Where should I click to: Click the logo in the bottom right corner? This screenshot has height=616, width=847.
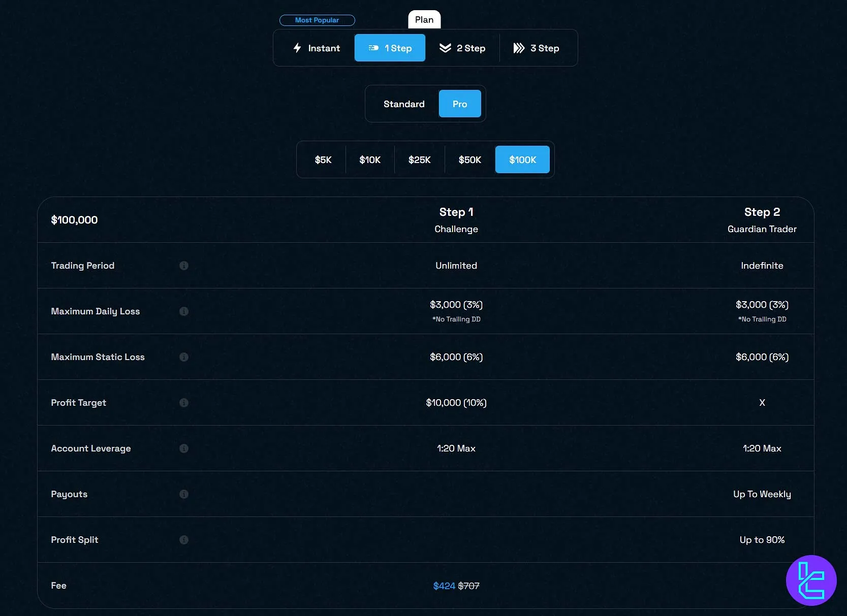(811, 580)
